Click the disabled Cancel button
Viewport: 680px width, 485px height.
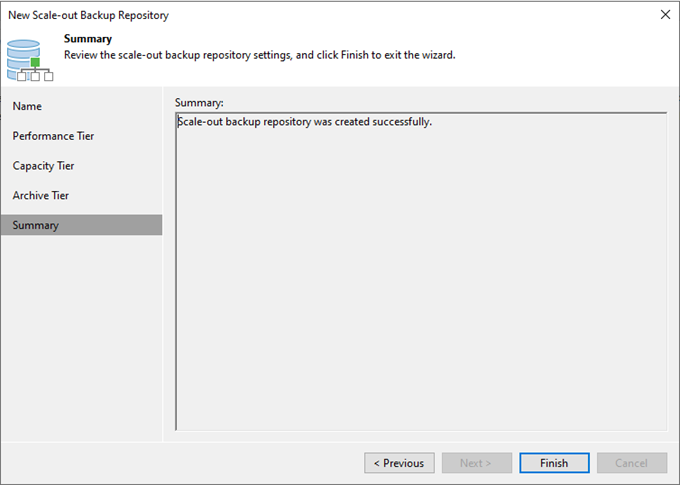632,463
